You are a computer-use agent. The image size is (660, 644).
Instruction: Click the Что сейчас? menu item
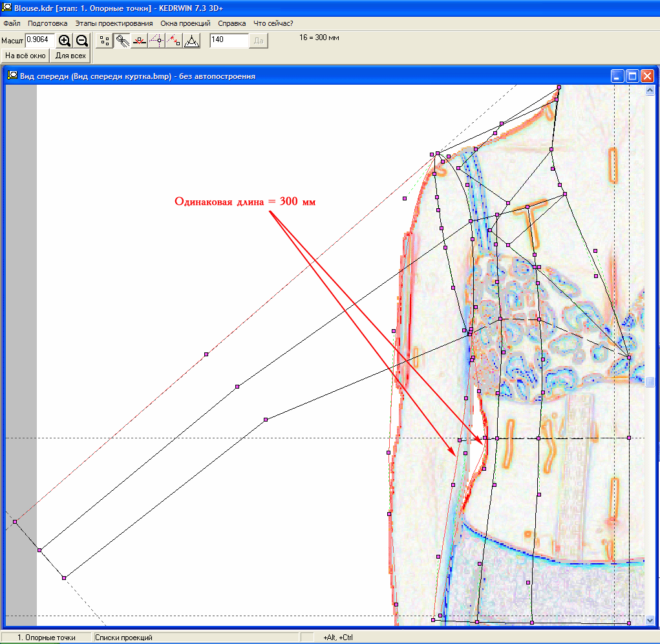pos(273,23)
